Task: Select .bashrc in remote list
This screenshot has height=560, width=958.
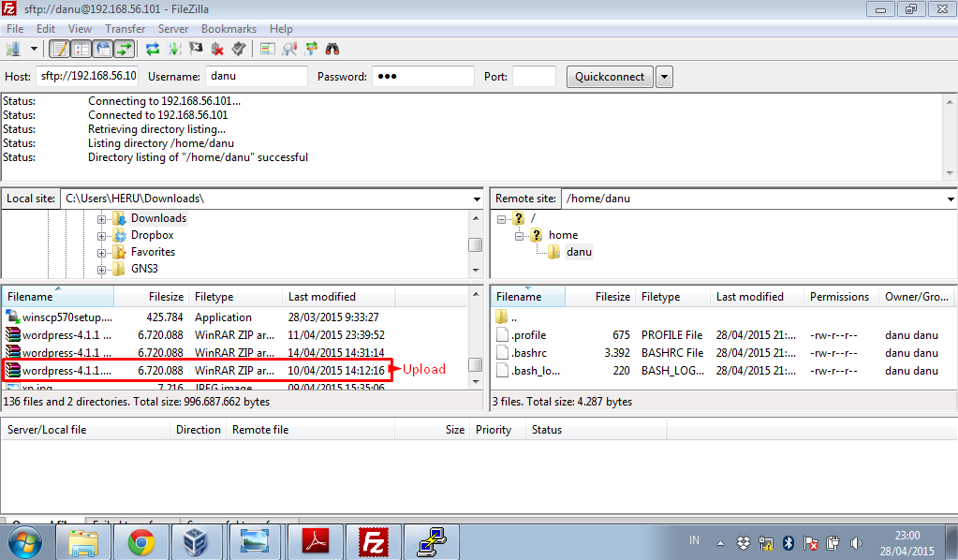Action: 724,353
